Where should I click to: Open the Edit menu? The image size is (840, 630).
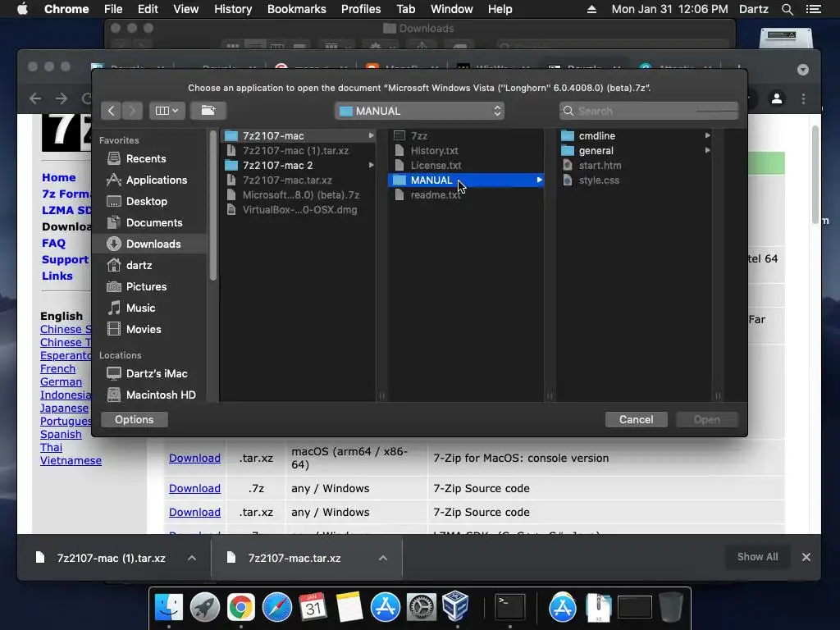pyautogui.click(x=148, y=9)
